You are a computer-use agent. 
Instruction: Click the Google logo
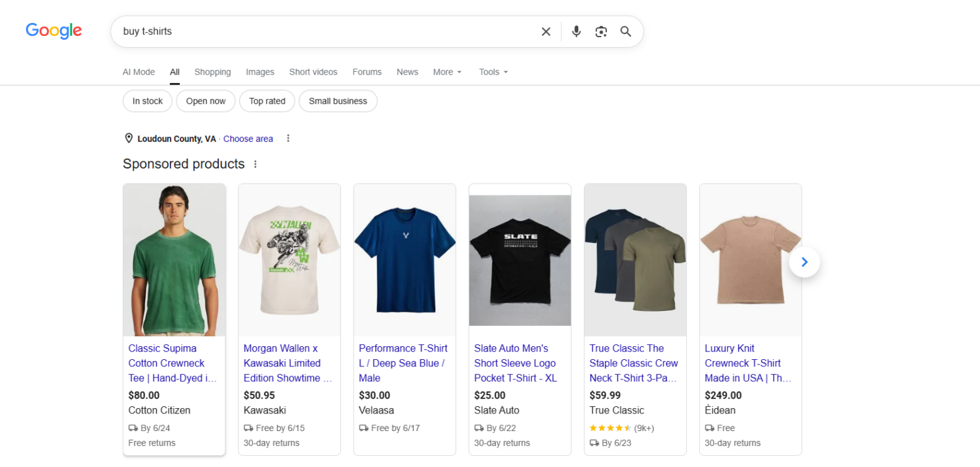coord(54,31)
